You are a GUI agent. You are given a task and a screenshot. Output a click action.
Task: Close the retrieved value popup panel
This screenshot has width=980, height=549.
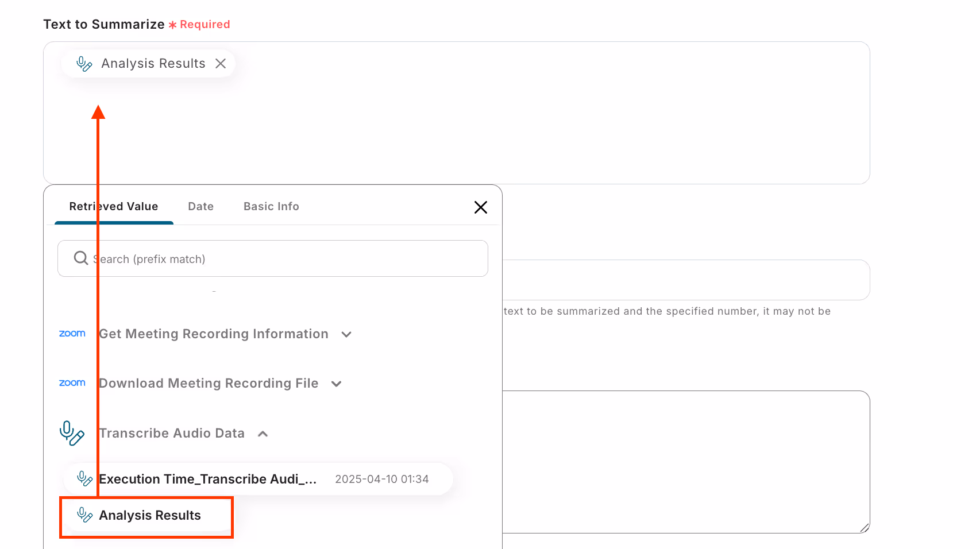click(x=481, y=207)
